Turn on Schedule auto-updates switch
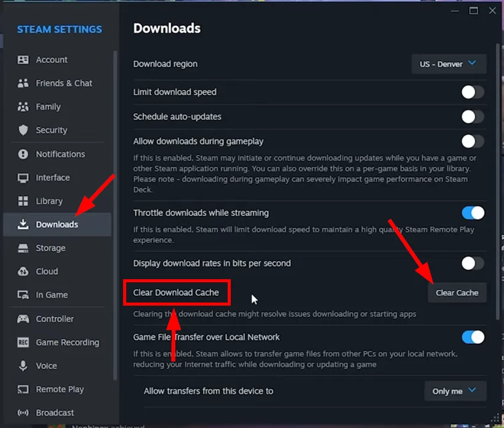Image resolution: width=504 pixels, height=428 pixels. pyautogui.click(x=473, y=117)
